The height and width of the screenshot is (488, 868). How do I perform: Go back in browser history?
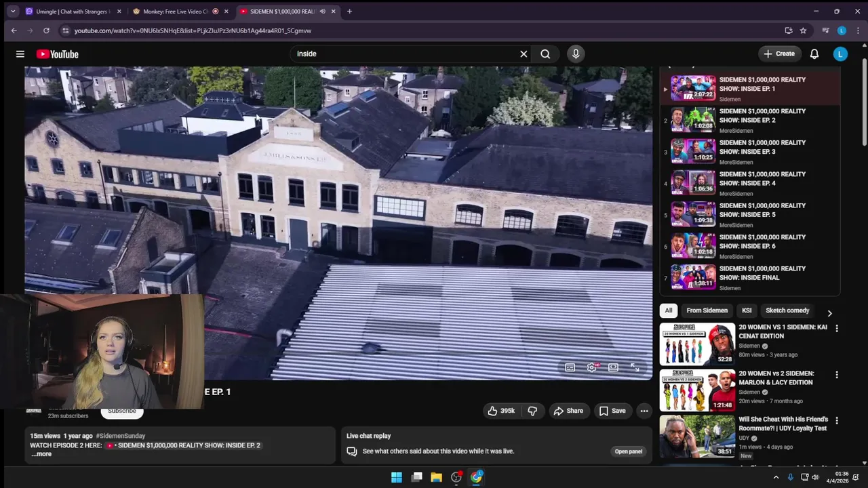click(14, 30)
